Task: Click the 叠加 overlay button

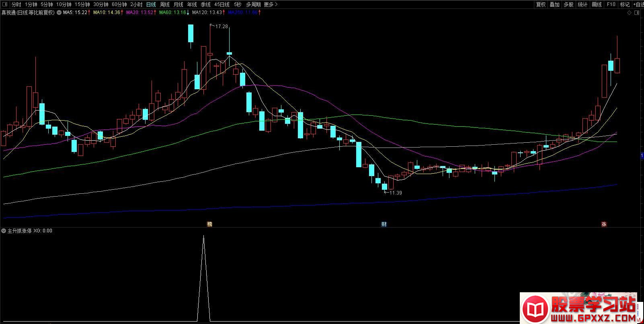Action: [x=554, y=4]
